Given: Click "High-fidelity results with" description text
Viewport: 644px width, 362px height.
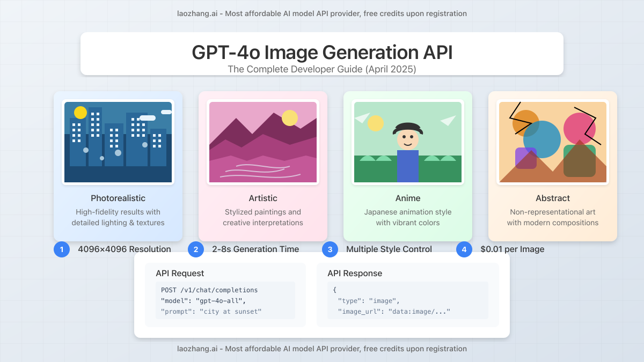Looking at the screenshot, I should (x=118, y=212).
